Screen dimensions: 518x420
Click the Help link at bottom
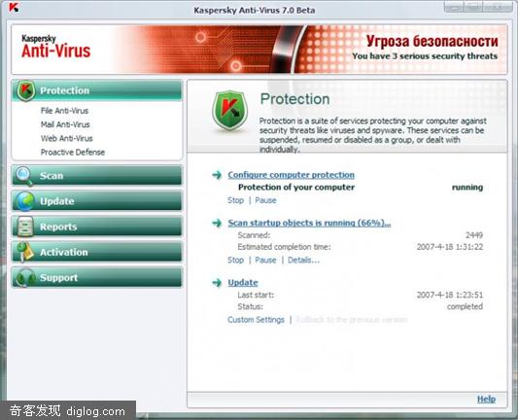(486, 400)
